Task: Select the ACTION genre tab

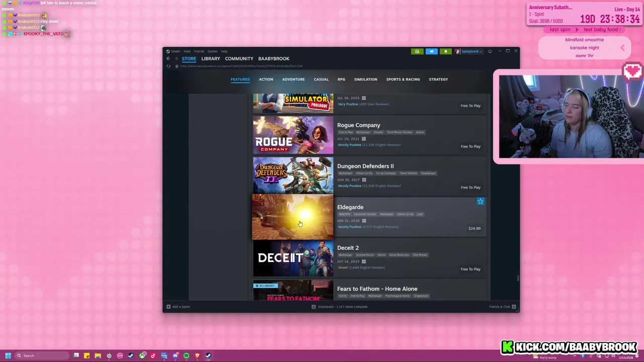Action: [266, 79]
